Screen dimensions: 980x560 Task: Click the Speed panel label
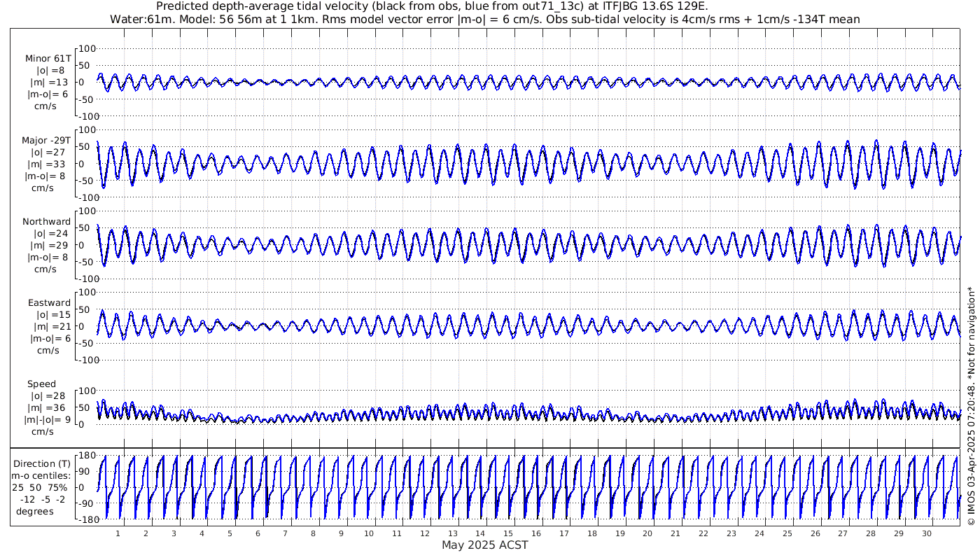[41, 384]
